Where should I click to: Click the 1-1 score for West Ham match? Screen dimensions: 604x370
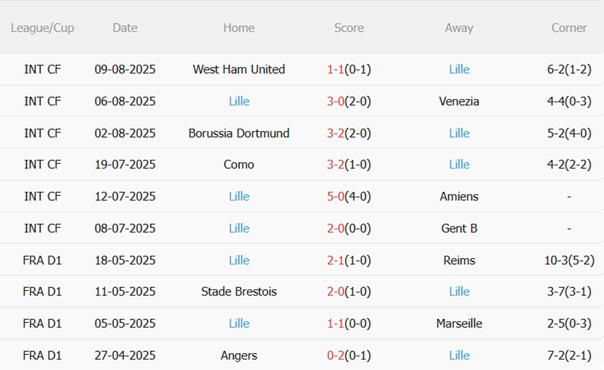tap(335, 69)
